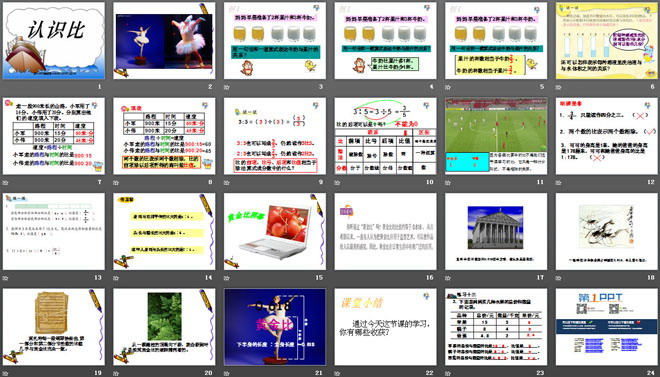This screenshot has height=377, width=660.
Task: Click the animation star under slide 8
Action: [116, 183]
